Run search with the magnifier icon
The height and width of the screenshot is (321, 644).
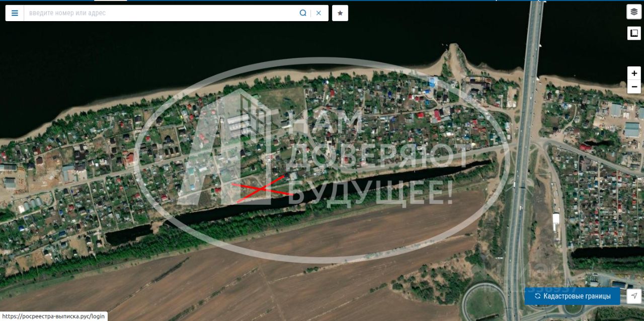point(303,13)
